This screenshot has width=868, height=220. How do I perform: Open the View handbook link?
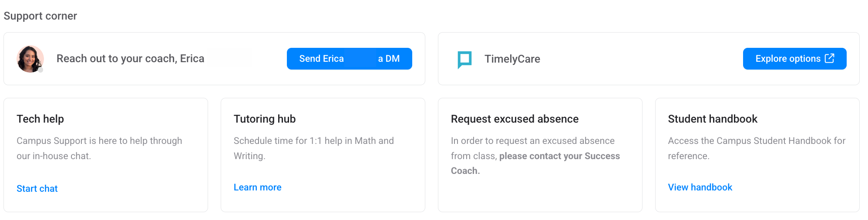[x=700, y=187]
